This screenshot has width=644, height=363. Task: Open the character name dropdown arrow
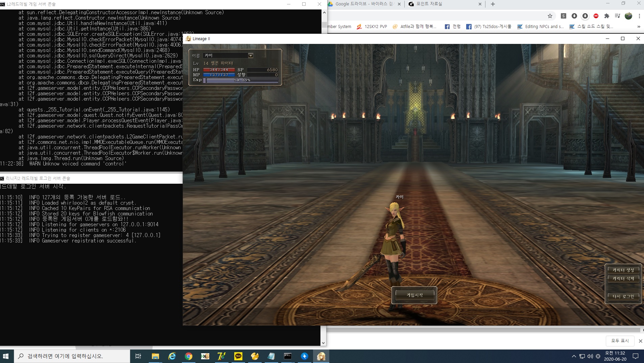tap(251, 55)
